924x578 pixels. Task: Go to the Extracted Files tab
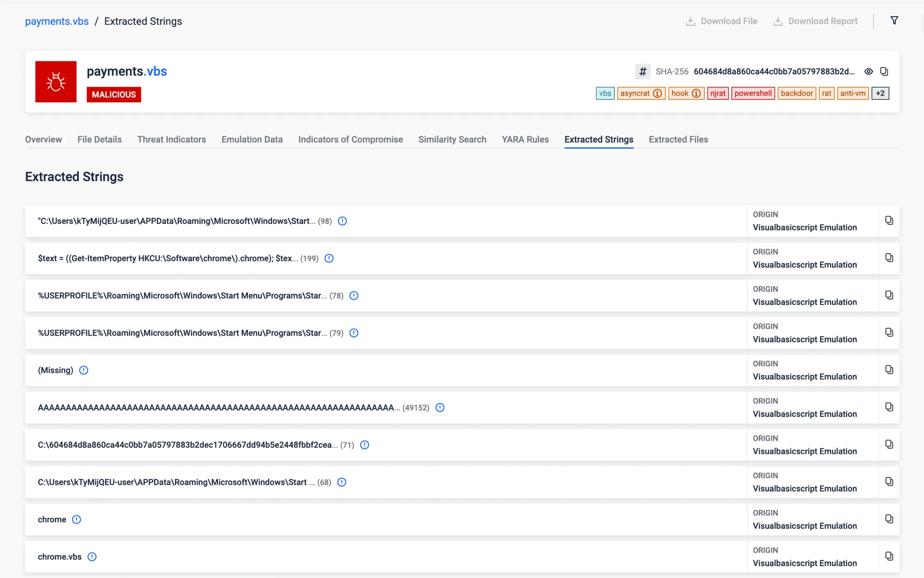tap(678, 139)
